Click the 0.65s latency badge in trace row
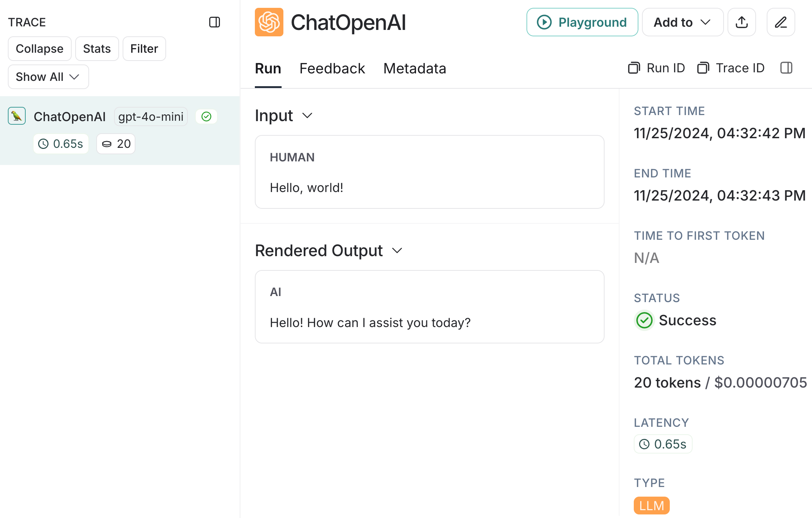 pyautogui.click(x=61, y=144)
